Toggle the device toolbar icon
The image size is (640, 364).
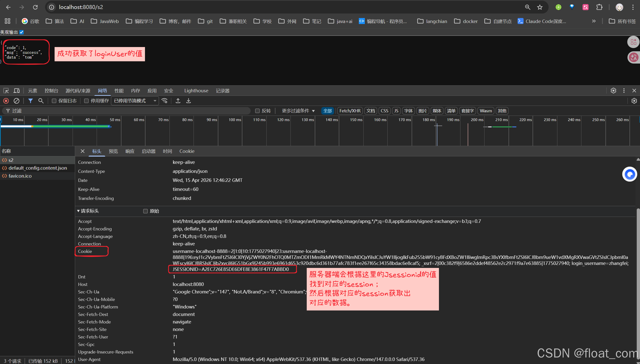click(17, 91)
